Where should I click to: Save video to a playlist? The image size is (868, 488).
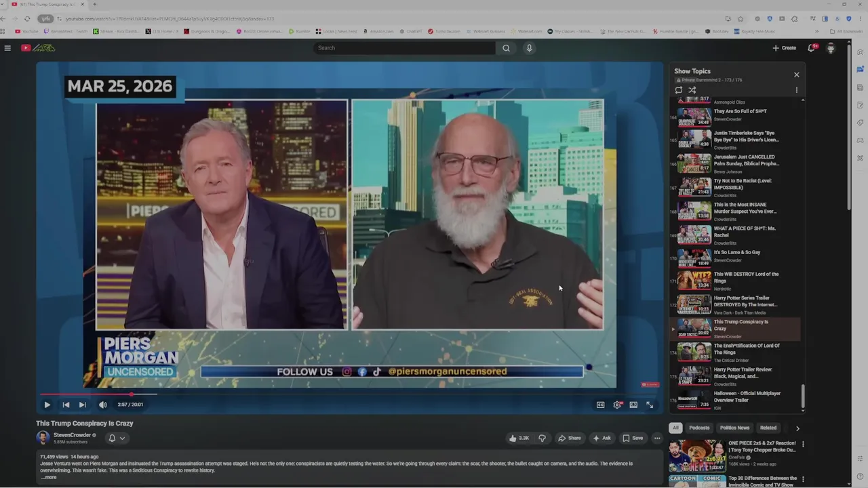633,438
